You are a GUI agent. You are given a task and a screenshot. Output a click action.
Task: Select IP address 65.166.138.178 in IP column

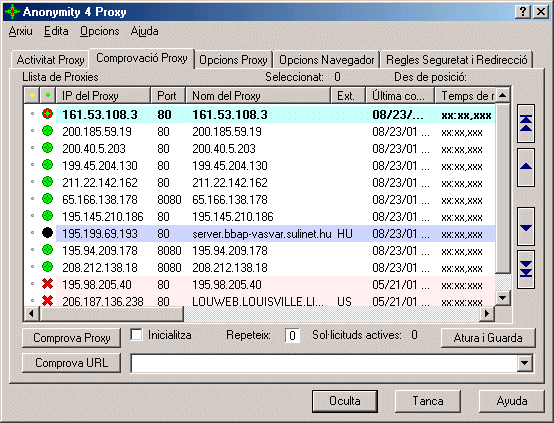click(x=100, y=200)
